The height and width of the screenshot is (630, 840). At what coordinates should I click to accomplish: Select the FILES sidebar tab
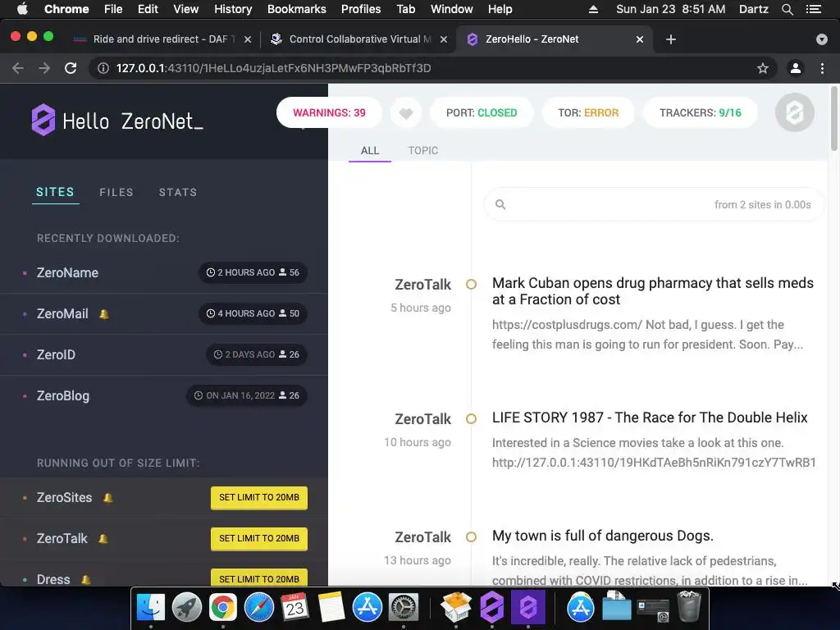[x=116, y=192]
